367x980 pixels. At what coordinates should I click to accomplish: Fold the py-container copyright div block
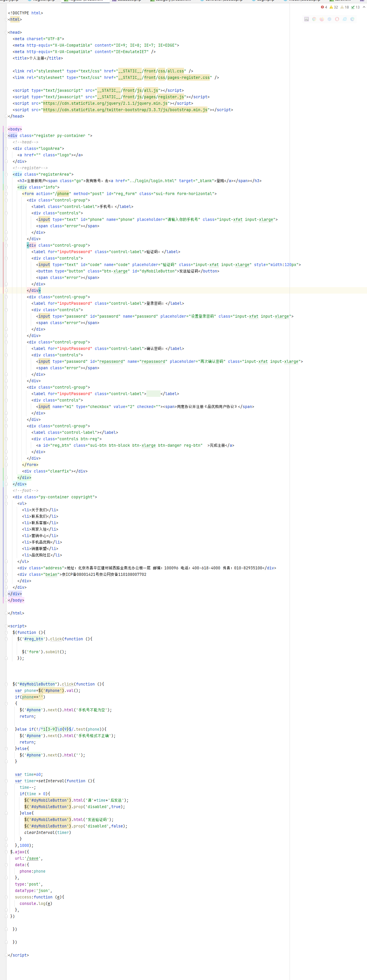6,497
